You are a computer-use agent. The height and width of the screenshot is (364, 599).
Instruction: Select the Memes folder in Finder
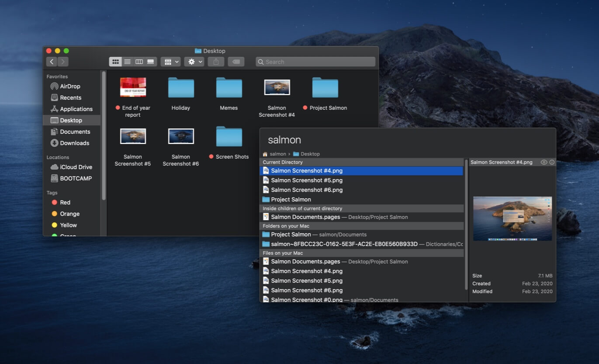click(229, 87)
